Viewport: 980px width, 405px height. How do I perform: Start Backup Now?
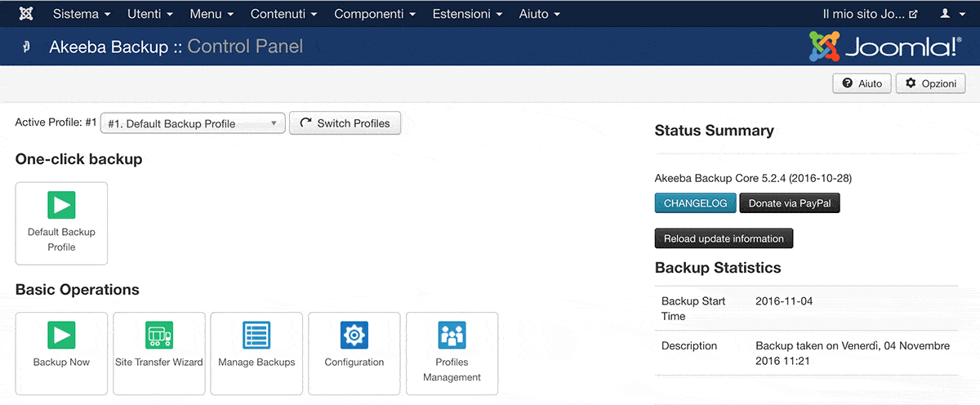click(x=61, y=354)
